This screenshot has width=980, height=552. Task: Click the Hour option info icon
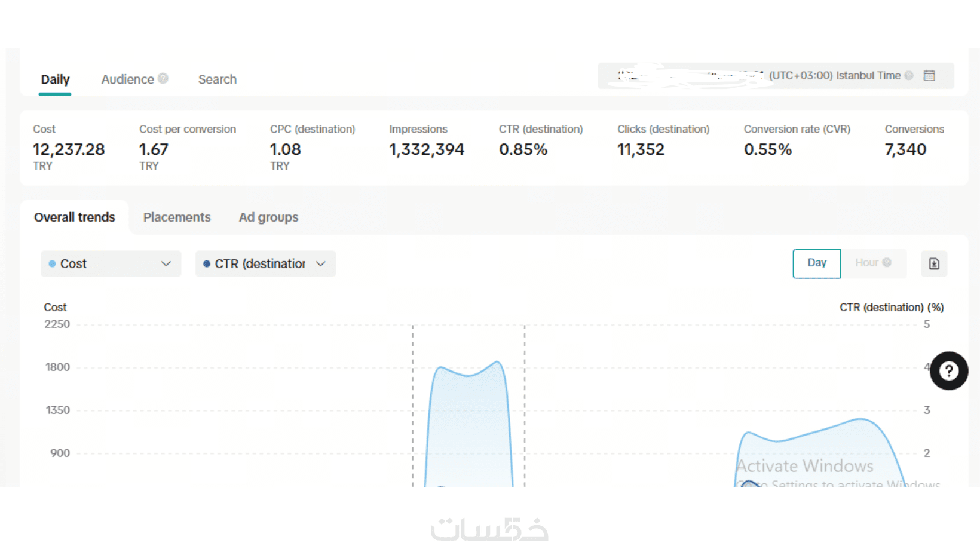887,263
